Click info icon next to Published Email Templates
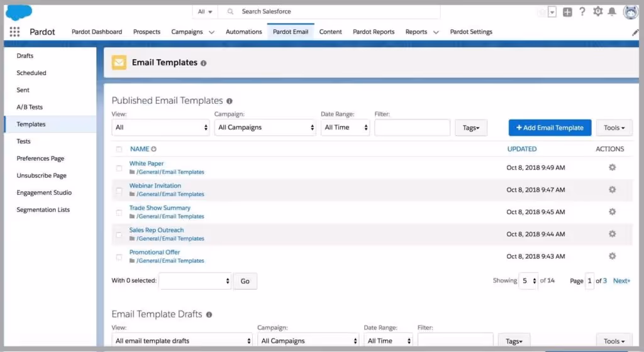Viewport: 644px width, 352px height. pyautogui.click(x=229, y=101)
